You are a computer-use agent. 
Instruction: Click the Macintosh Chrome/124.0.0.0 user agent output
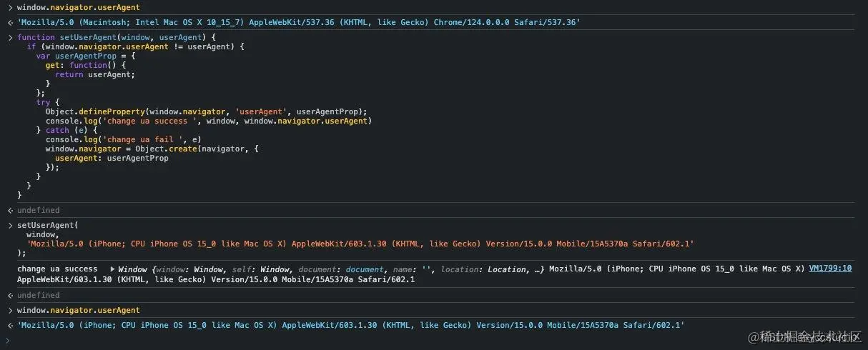click(x=299, y=23)
